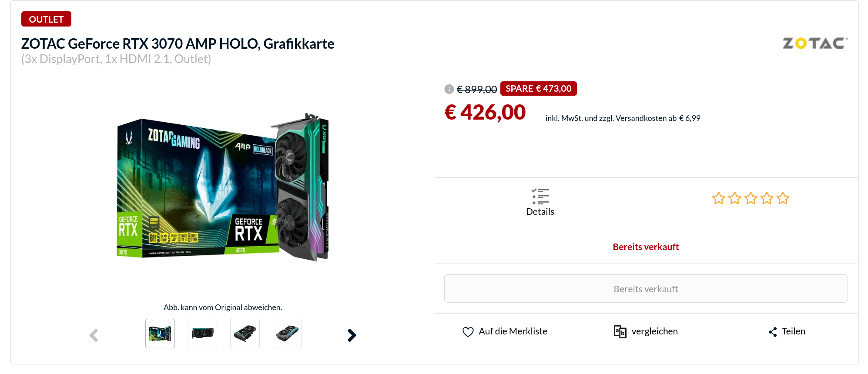
Task: Click the share icon beside Teilen
Action: coord(773,332)
